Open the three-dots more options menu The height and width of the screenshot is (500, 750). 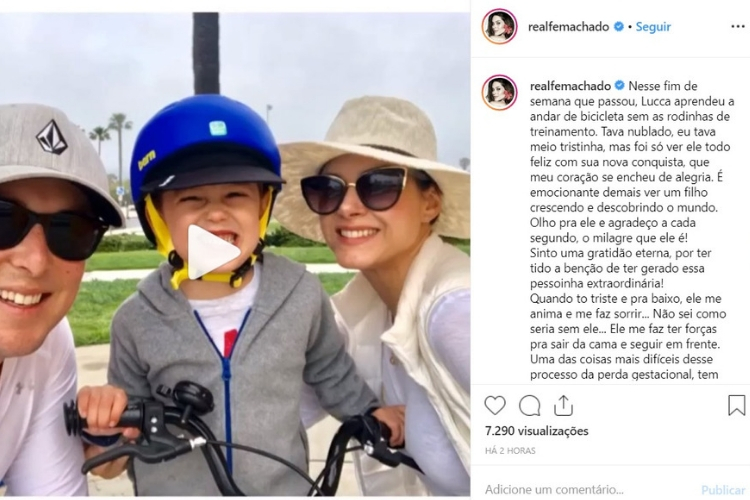point(738,27)
